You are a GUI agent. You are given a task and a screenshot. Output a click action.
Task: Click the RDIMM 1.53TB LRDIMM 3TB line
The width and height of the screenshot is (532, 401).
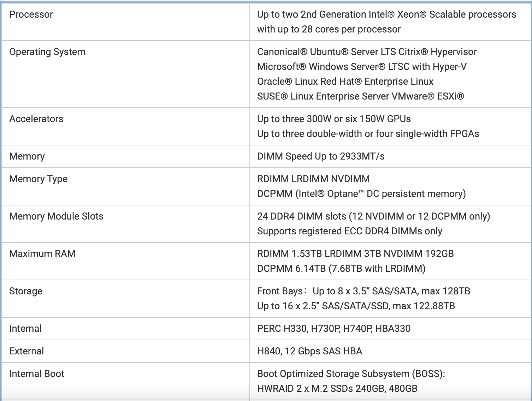[355, 254]
